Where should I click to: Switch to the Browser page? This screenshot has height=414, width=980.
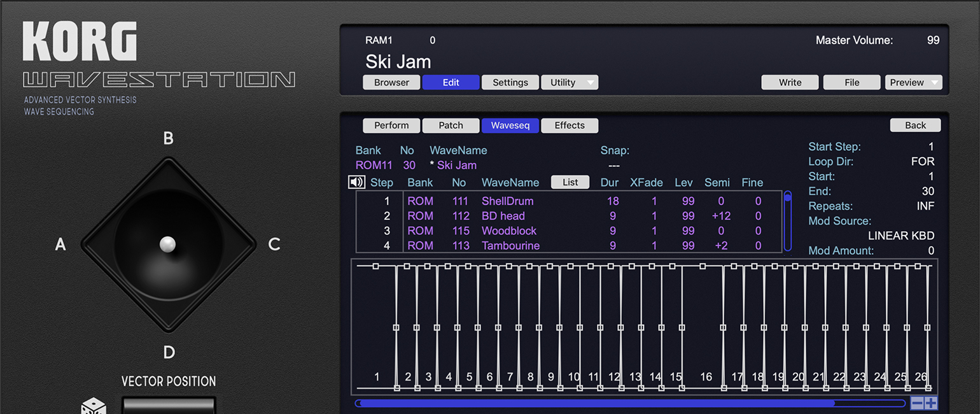[x=391, y=82]
